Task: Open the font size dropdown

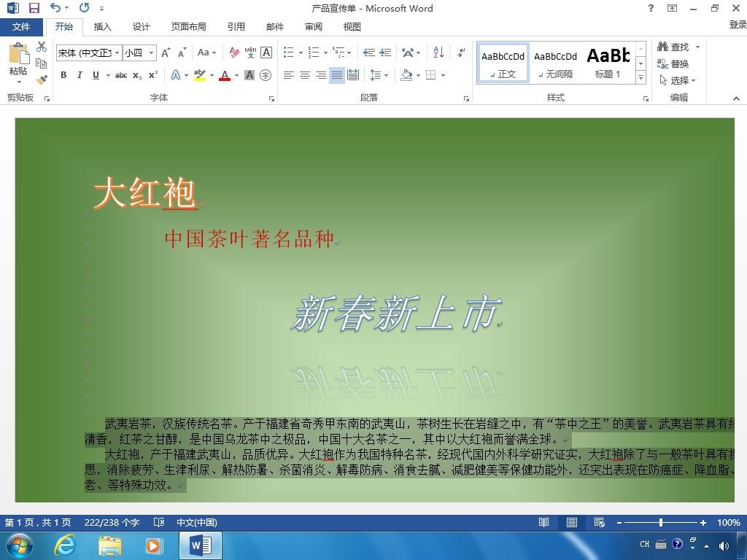Action: click(x=151, y=52)
